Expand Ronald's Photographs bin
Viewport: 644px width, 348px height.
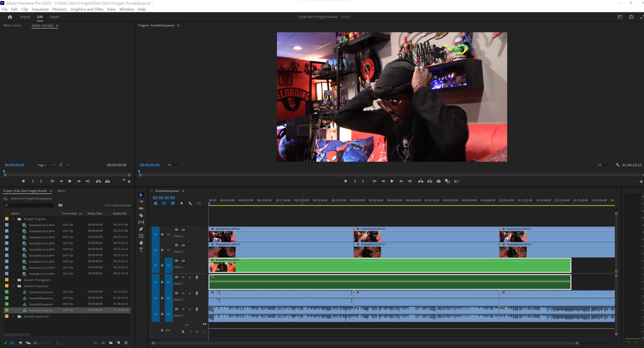[13, 280]
